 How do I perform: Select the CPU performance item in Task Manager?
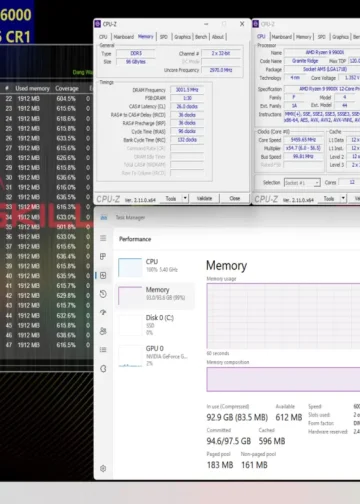155,266
